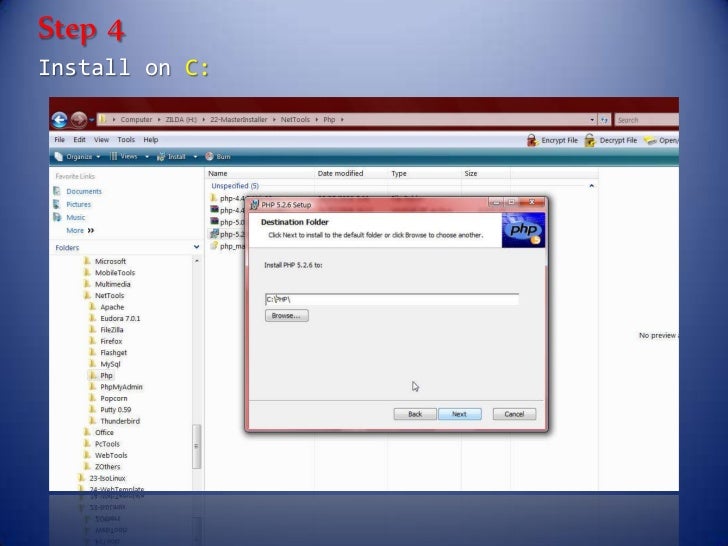Open Documents favorite link

[x=84, y=191]
